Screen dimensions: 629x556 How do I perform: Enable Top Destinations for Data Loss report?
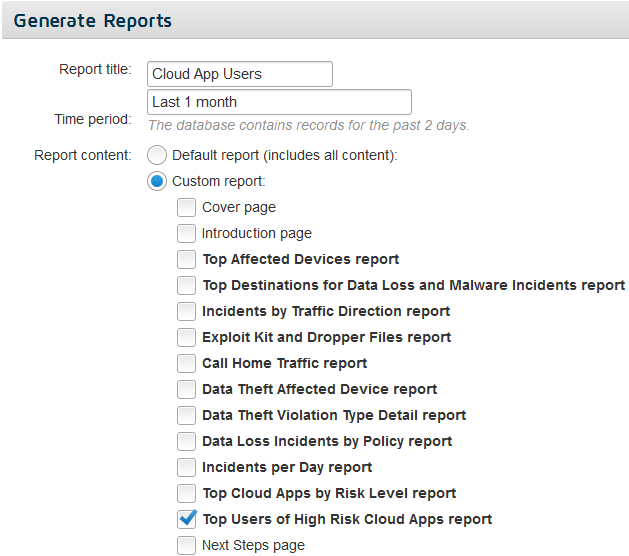click(x=187, y=285)
